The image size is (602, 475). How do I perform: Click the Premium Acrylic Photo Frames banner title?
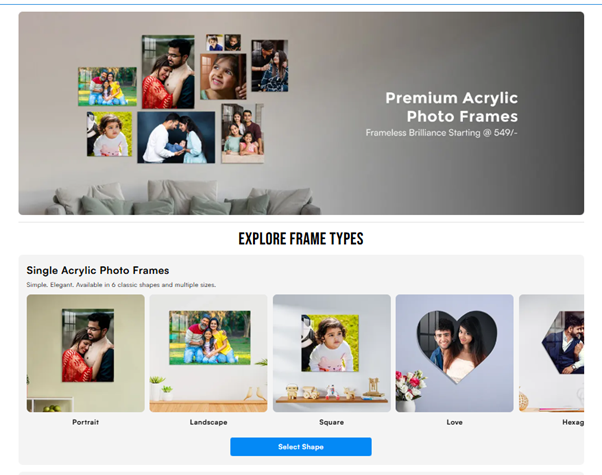[x=451, y=107]
